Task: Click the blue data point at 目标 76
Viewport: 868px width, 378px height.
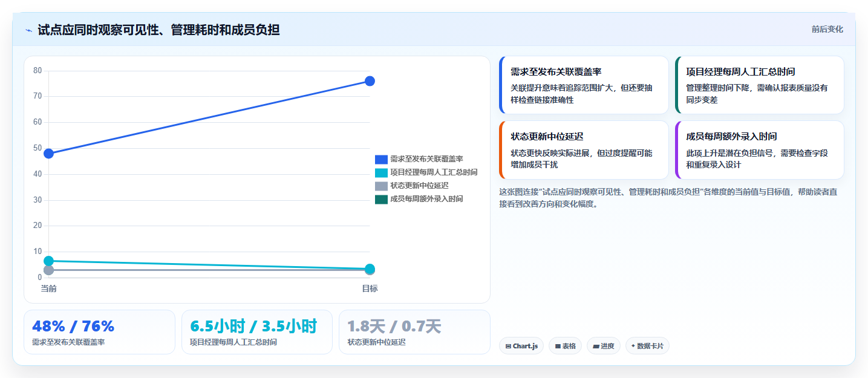Action: (x=370, y=81)
